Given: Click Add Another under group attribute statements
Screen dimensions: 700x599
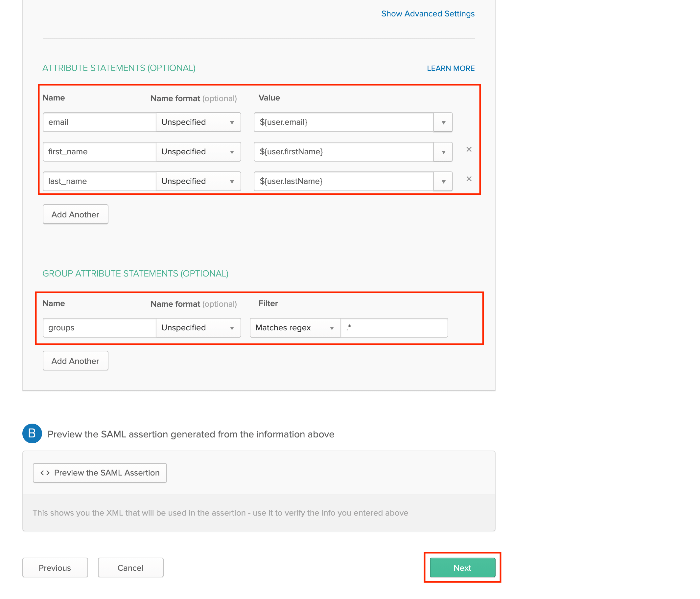Looking at the screenshot, I should point(75,361).
